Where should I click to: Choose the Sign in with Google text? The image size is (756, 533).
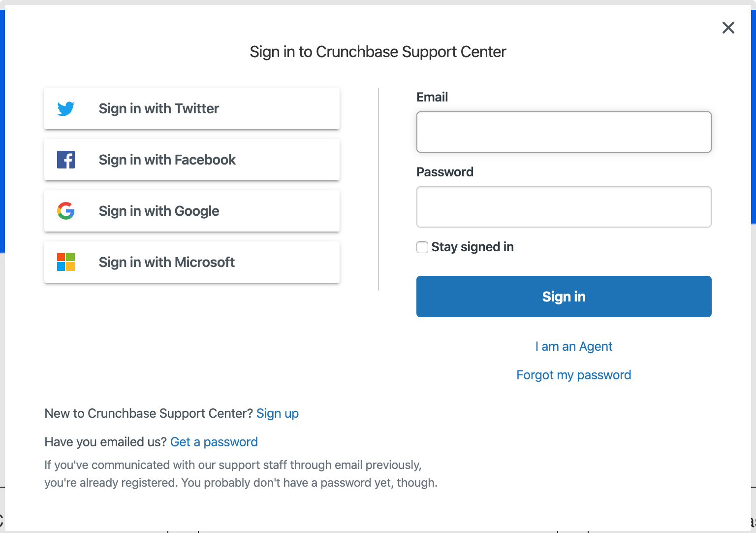click(x=158, y=211)
